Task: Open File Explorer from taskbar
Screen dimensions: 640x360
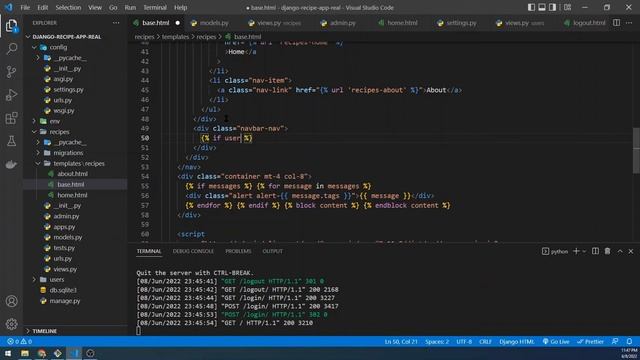Action: click(x=24, y=353)
